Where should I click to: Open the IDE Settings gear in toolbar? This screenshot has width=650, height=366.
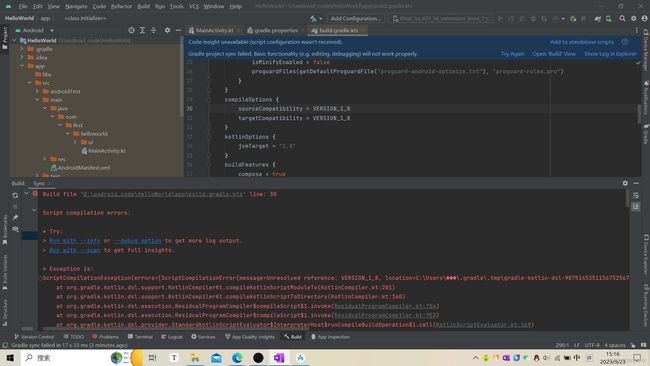633,19
